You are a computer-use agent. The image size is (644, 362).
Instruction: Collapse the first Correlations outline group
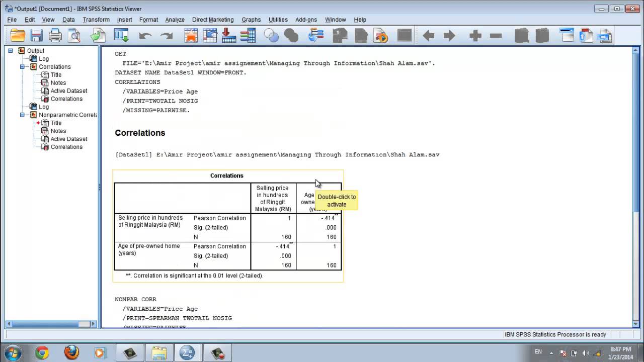(x=22, y=66)
